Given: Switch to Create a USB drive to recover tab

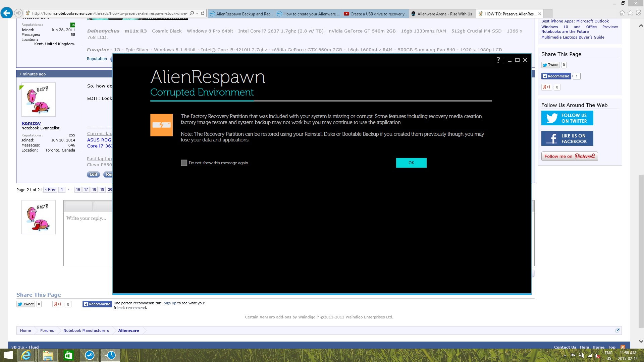Looking at the screenshot, I should 376,14.
